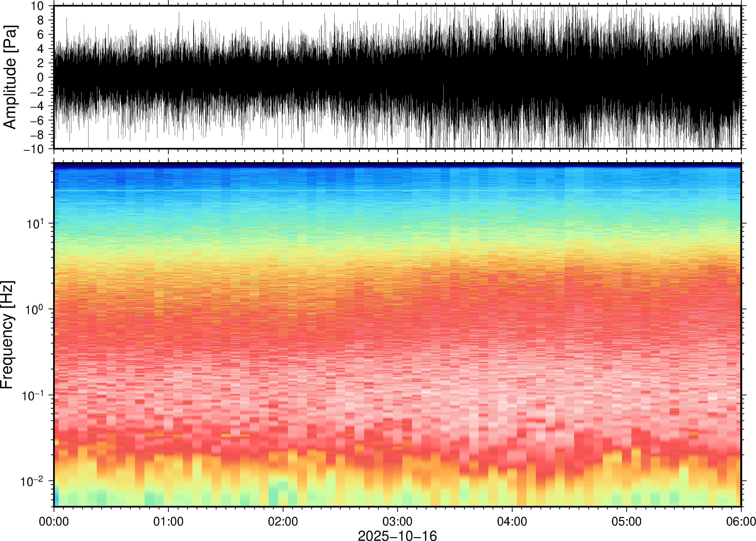Click the 00:00 time axis label
This screenshot has height=541, width=756.
[54, 521]
